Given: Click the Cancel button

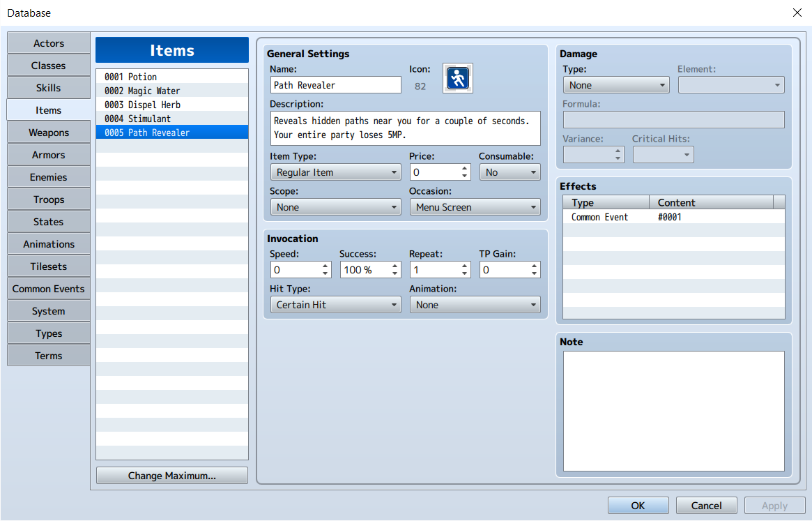Looking at the screenshot, I should click(706, 506).
